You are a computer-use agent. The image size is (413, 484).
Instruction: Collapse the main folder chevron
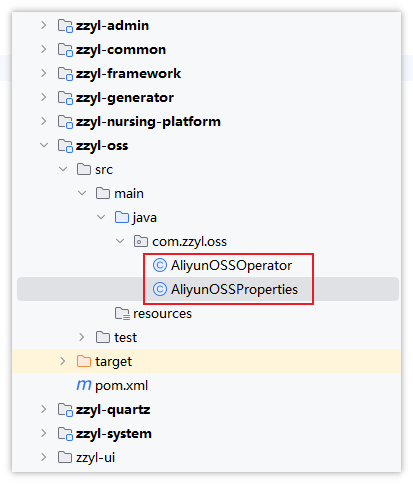point(82,193)
